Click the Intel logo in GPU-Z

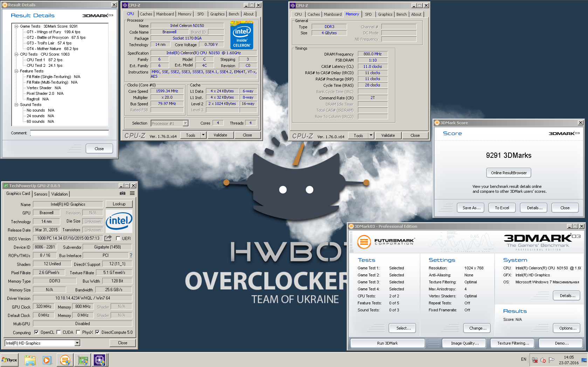click(x=119, y=221)
